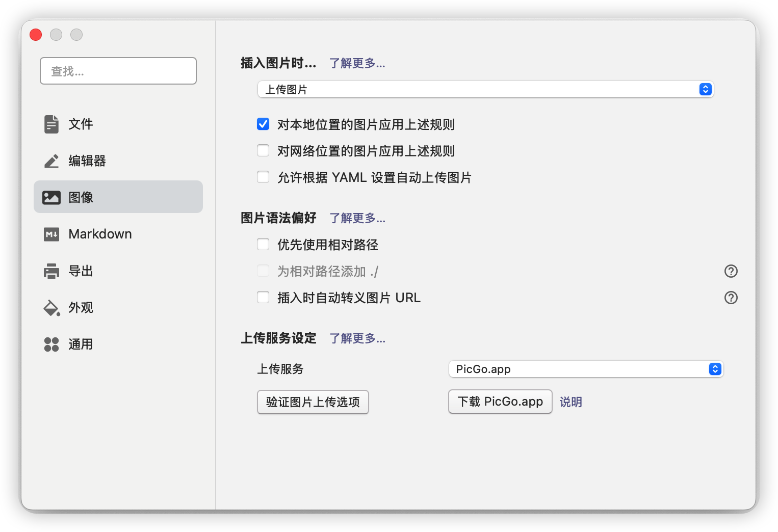Screen dimensions: 778x532
Task: Click the 上传服务设定 heading text
Action: coord(278,338)
